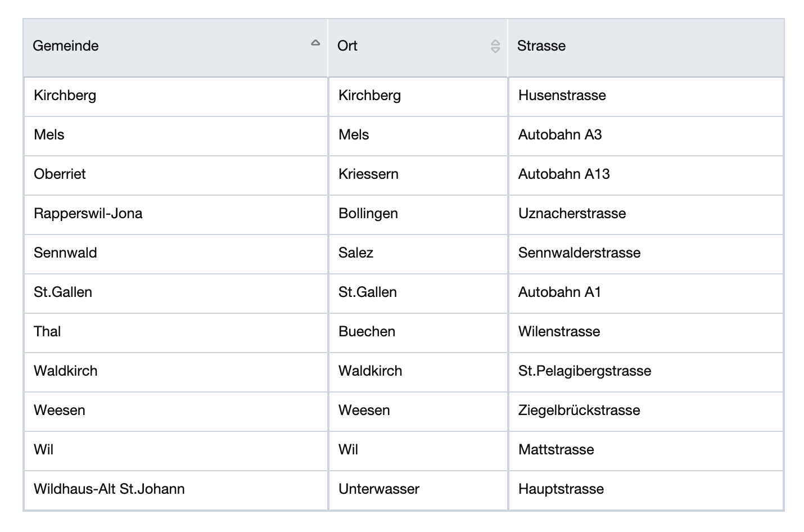This screenshot has height=532, width=804.
Task: Select the Autobahn A3 cell
Action: [x=560, y=135]
